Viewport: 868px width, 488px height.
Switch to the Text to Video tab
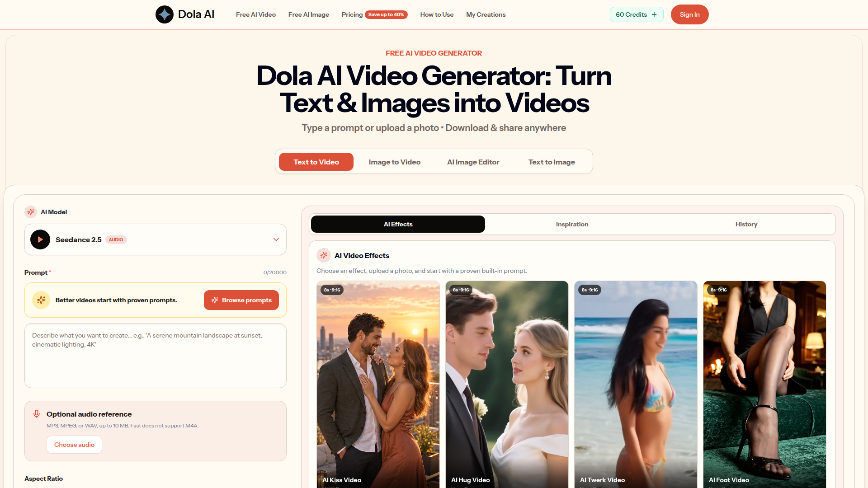click(x=316, y=162)
